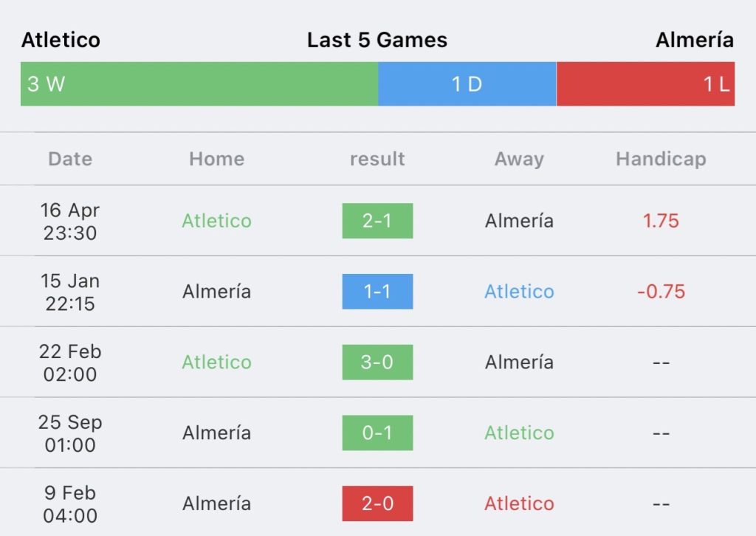The image size is (756, 536).
Task: Click the Atletico team title at top left
Action: 61,40
